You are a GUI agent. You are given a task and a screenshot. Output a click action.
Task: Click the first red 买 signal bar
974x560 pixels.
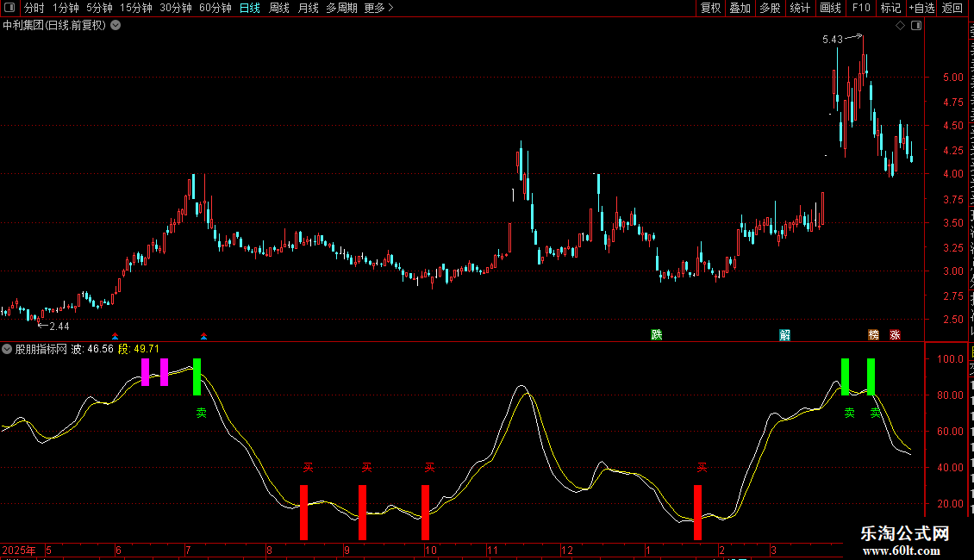pos(303,513)
